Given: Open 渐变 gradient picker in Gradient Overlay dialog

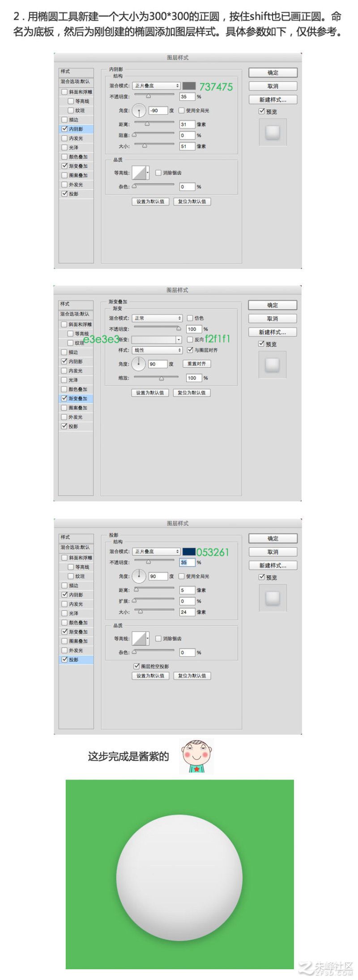Looking at the screenshot, I should tap(157, 340).
